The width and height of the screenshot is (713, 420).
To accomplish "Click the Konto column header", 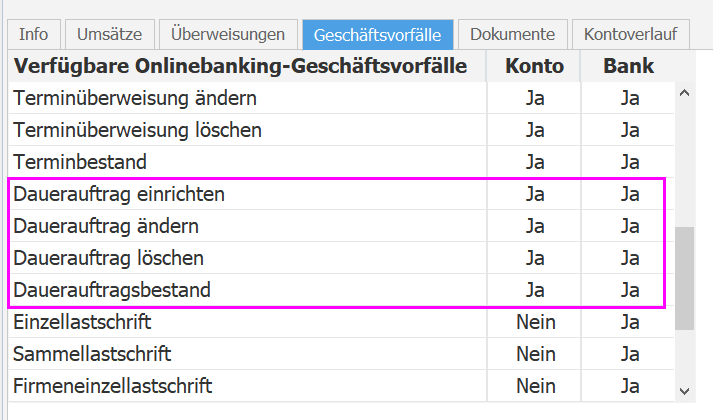I will pos(534,67).
